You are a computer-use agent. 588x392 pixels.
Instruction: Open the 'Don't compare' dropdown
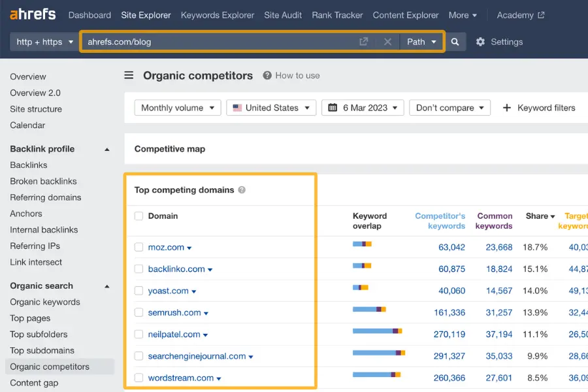point(449,107)
